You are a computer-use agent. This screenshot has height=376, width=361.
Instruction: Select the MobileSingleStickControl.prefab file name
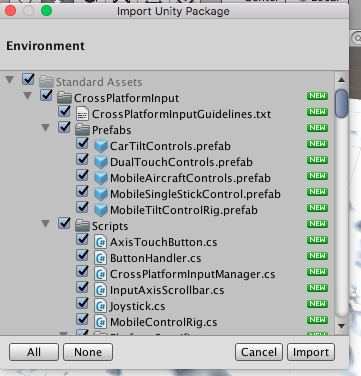pyautogui.click(x=195, y=194)
